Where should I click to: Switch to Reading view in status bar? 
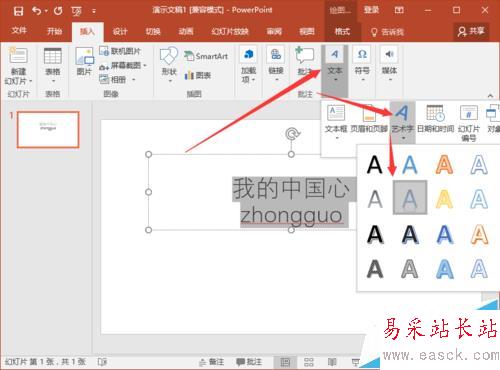332,362
